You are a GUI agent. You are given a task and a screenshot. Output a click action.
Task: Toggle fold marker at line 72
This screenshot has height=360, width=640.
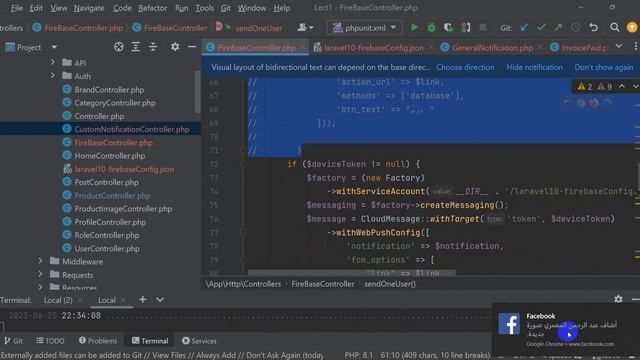pyautogui.click(x=243, y=164)
